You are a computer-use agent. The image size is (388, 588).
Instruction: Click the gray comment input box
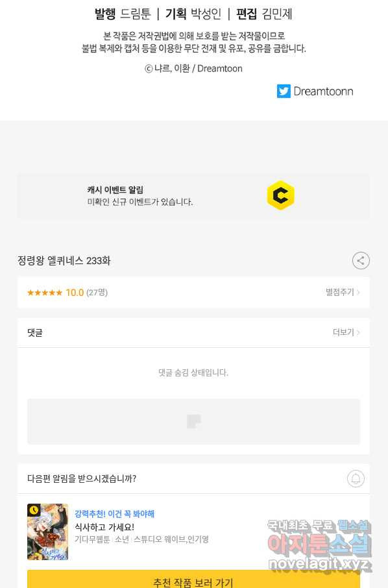pyautogui.click(x=193, y=421)
